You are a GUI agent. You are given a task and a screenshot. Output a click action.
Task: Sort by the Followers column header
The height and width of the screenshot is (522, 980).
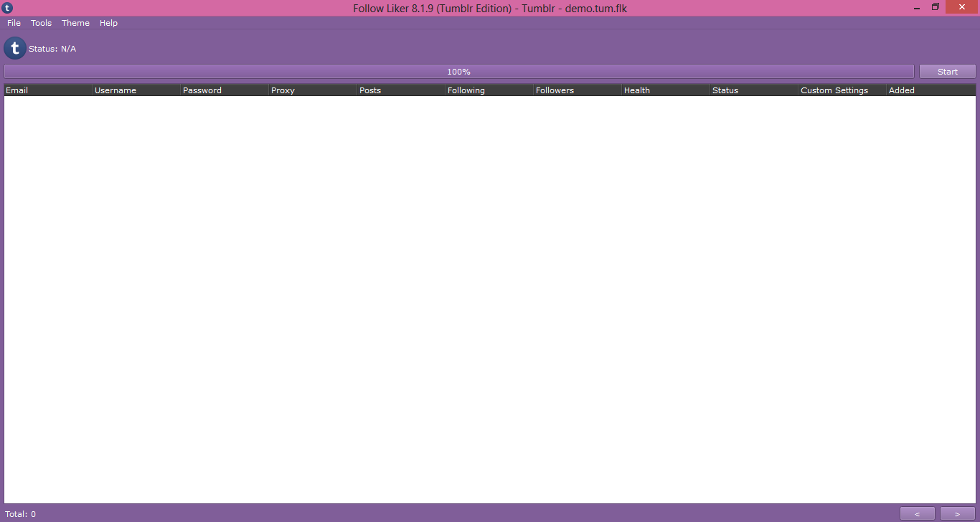578,90
